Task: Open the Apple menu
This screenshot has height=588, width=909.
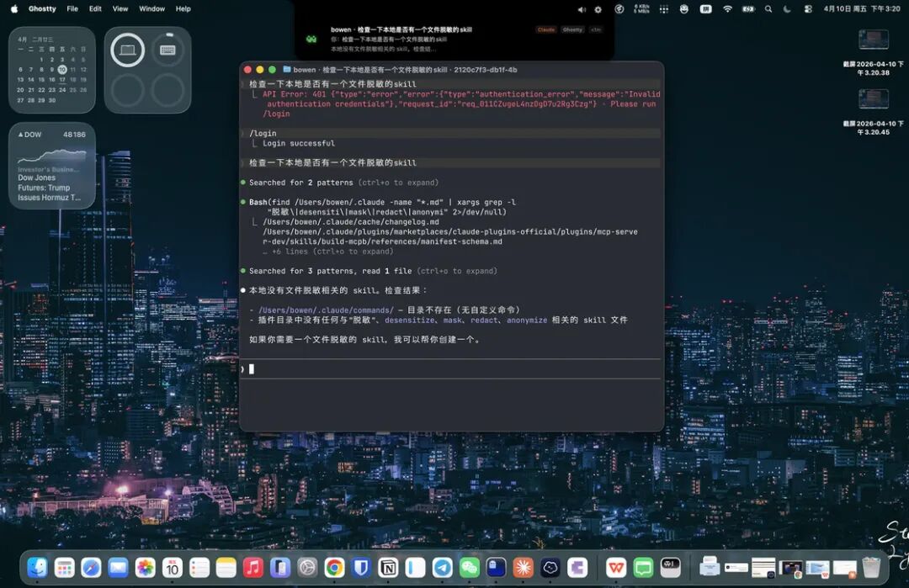Action: 14,8
